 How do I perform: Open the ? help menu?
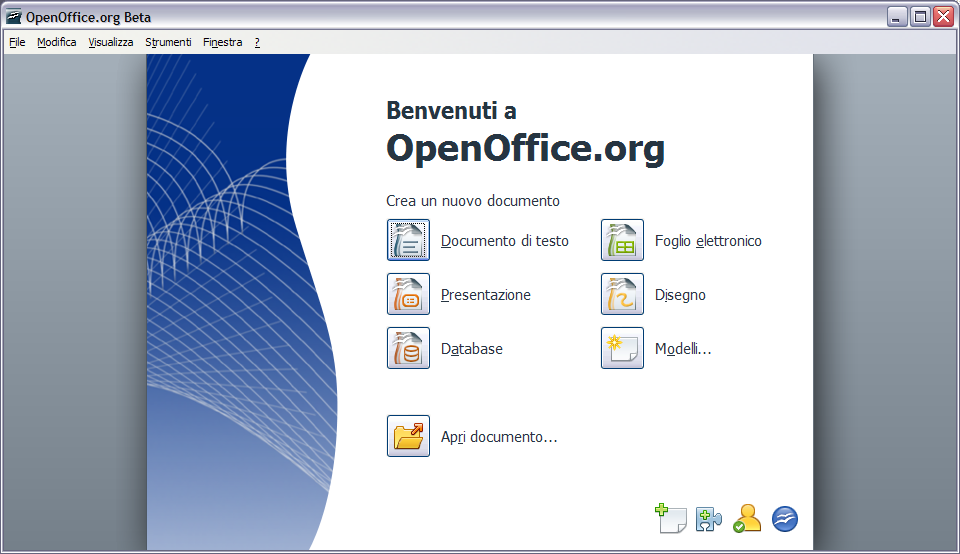click(257, 42)
